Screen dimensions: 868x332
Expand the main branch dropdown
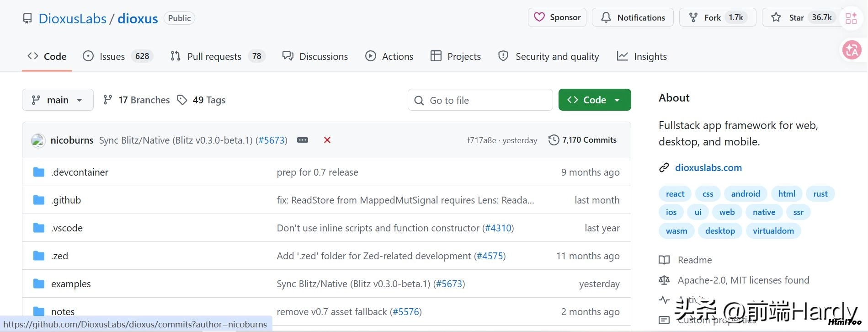click(x=58, y=100)
